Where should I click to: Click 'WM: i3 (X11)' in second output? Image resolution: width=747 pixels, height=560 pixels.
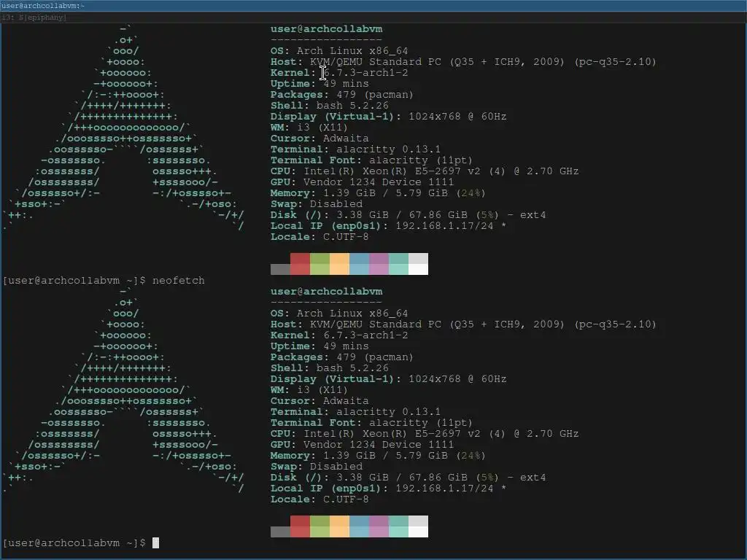pyautogui.click(x=309, y=390)
